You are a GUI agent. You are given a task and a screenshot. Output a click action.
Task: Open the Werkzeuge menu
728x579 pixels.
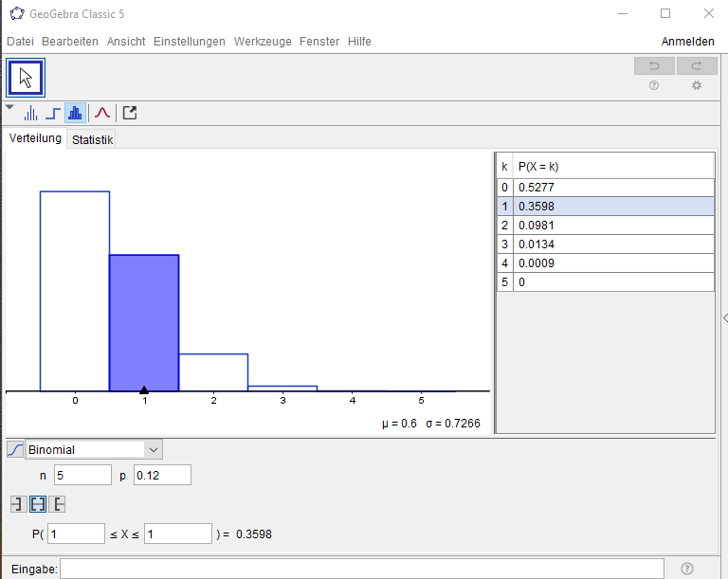click(x=263, y=42)
